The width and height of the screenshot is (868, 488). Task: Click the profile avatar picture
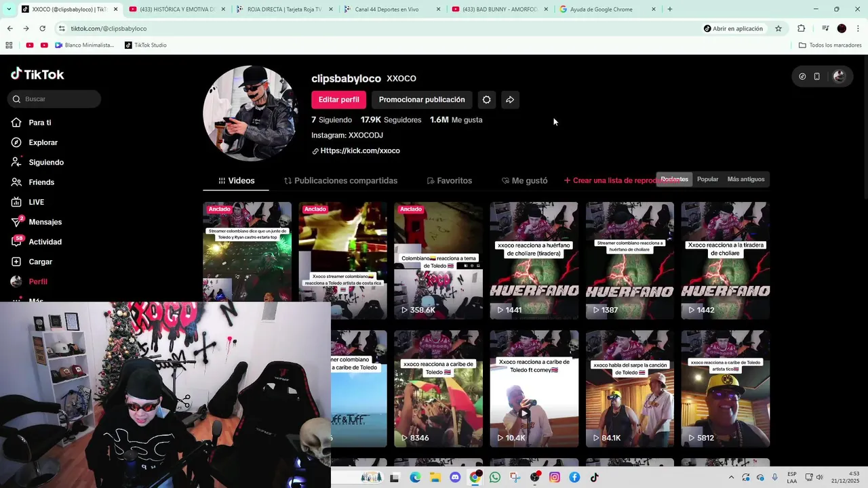(250, 113)
